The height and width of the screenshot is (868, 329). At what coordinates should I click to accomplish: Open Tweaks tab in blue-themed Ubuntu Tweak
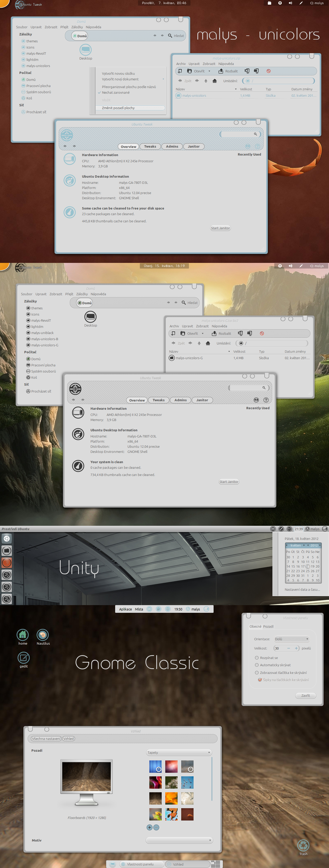tap(150, 147)
